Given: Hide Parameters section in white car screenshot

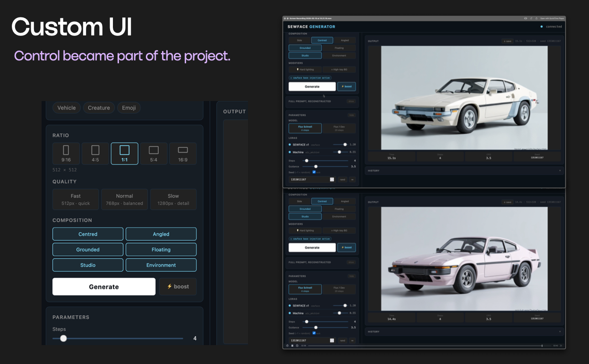Looking at the screenshot, I should [351, 115].
